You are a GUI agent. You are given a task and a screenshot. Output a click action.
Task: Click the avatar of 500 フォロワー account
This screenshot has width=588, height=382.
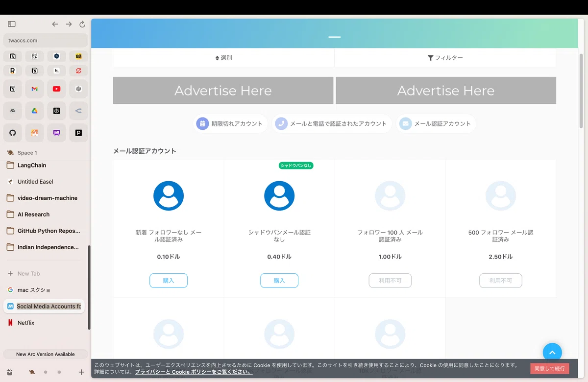(501, 196)
